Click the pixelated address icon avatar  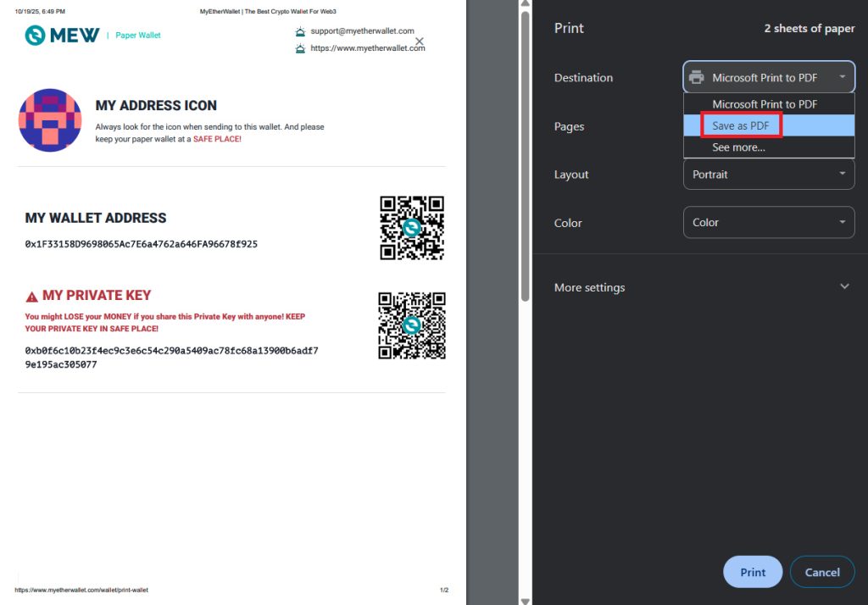click(49, 119)
